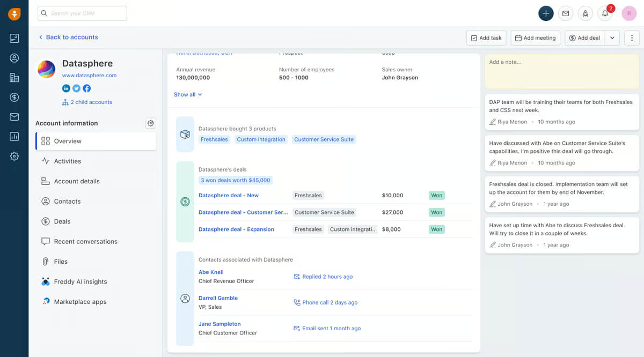The image size is (644, 357).
Task: Click the $27,000 deal amount
Action: point(392,212)
